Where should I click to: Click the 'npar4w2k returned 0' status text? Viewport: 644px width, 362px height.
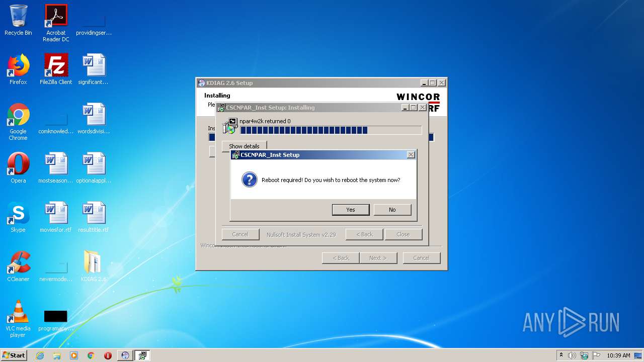click(x=265, y=121)
